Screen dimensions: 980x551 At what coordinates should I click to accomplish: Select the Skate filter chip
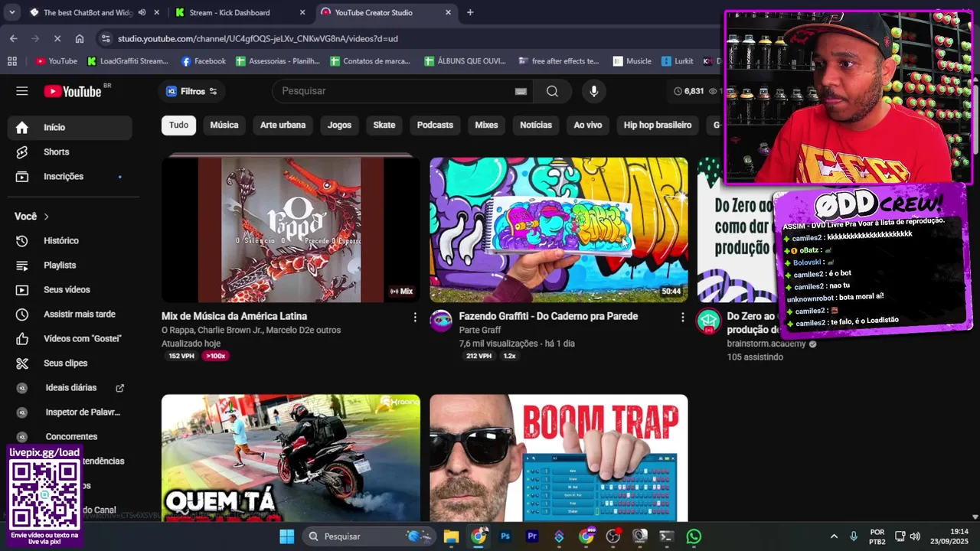pyautogui.click(x=384, y=126)
